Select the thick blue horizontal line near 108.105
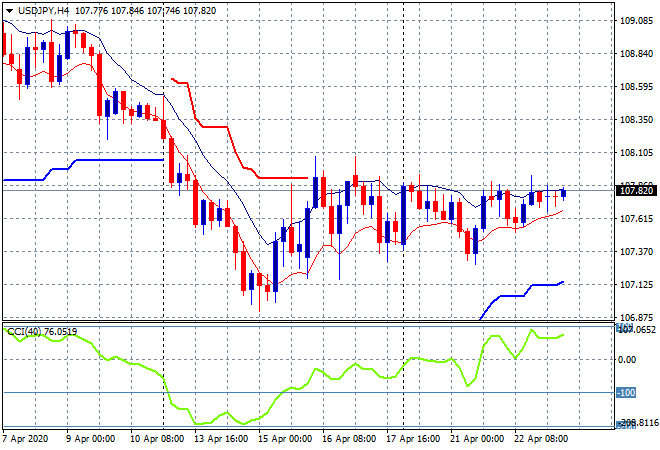 click(x=120, y=160)
